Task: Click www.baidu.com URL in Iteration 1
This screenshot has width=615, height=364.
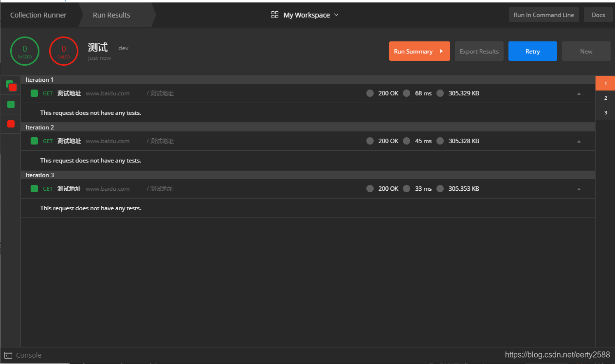Action: [x=108, y=93]
